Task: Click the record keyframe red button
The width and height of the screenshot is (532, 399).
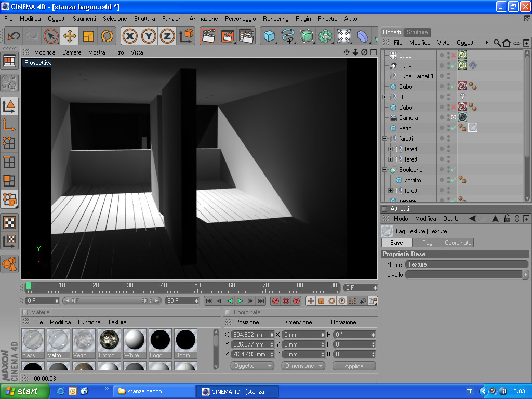Action: point(275,301)
